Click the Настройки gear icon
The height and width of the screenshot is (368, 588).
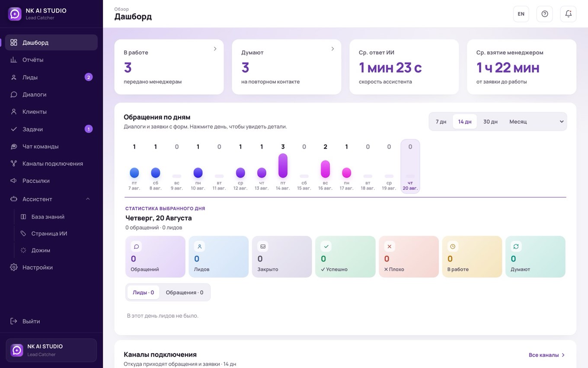14,267
